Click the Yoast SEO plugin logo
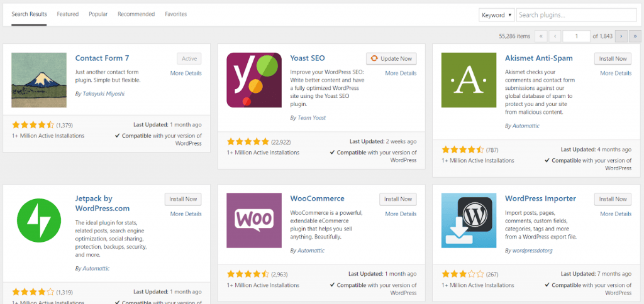 click(254, 80)
